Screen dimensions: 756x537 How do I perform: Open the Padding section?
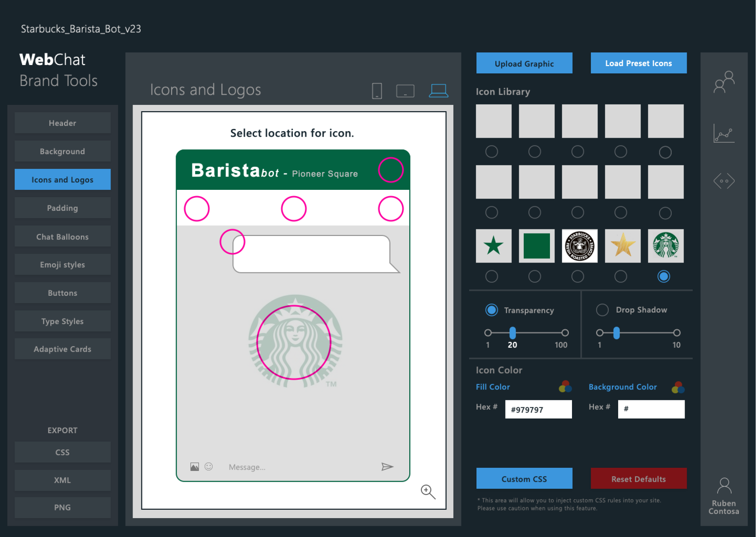(x=63, y=208)
